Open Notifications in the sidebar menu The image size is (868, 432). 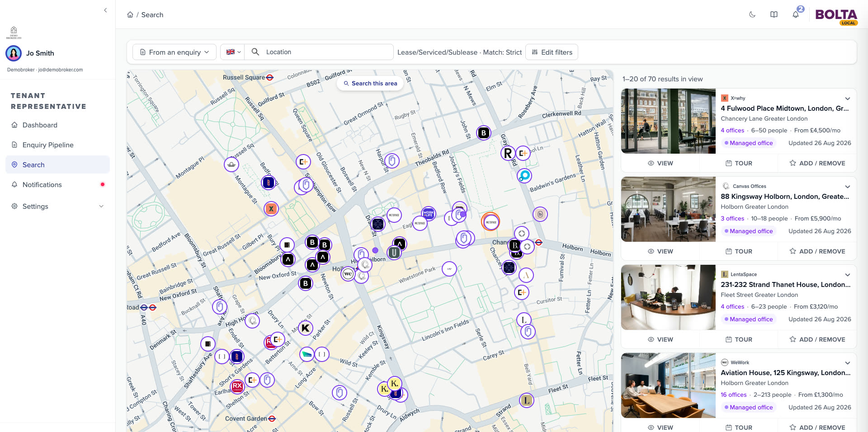(57, 185)
